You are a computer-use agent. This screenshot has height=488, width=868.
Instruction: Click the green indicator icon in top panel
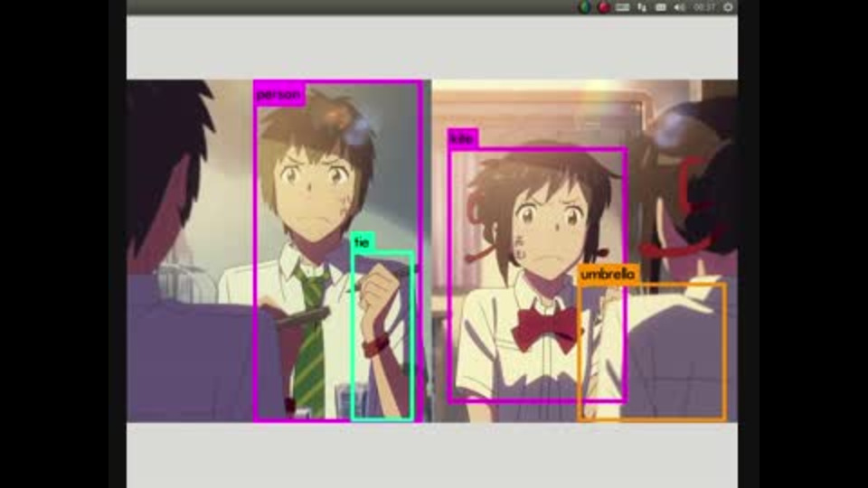[x=585, y=7]
